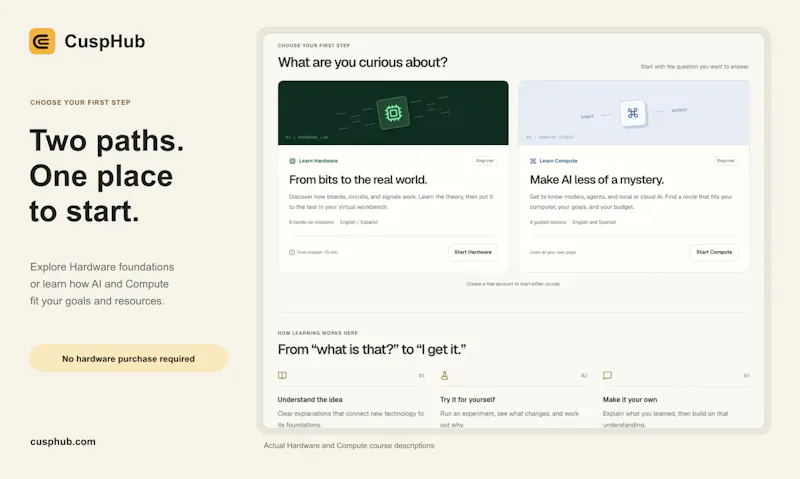Click the Learn Compute label
This screenshot has height=479, width=800.
tap(559, 161)
